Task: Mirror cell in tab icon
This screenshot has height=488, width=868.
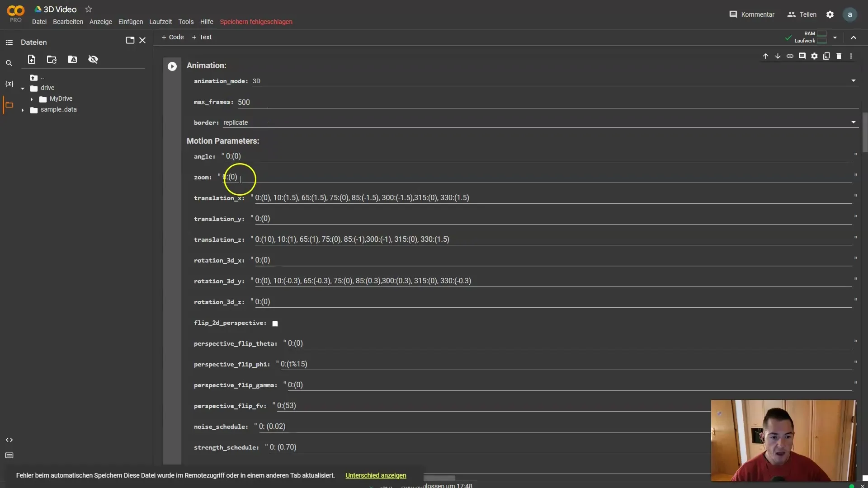Action: pos(826,56)
